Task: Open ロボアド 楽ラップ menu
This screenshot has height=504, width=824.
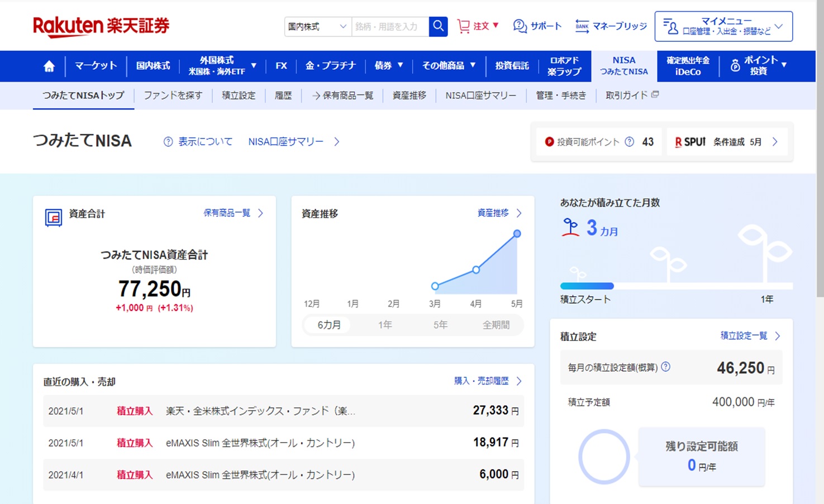Action: pyautogui.click(x=564, y=66)
